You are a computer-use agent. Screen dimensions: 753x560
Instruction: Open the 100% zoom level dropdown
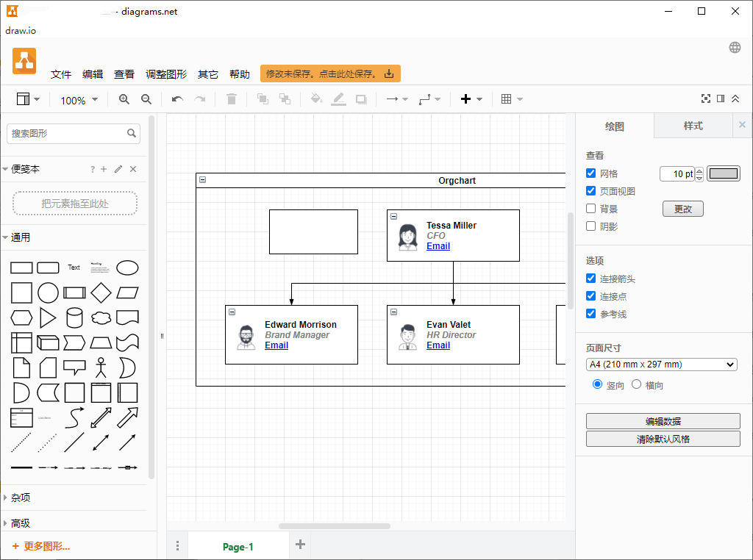[79, 100]
